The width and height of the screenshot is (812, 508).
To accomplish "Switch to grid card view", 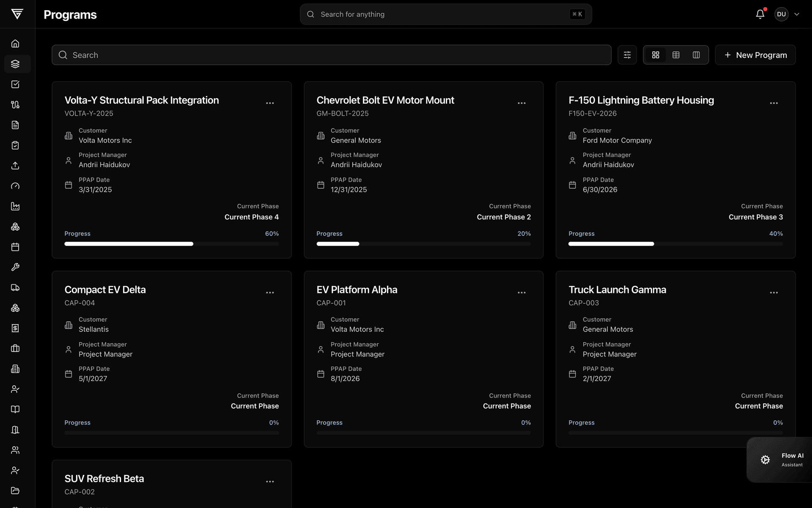I will [x=656, y=55].
